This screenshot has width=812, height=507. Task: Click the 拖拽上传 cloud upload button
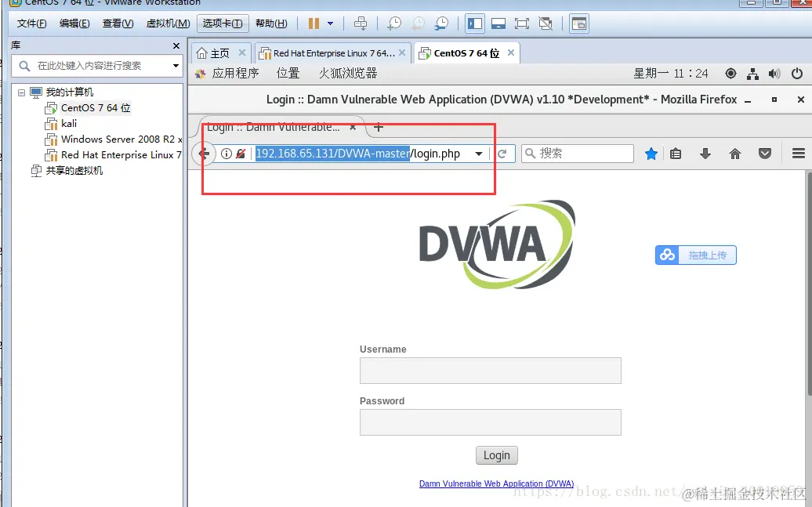tap(695, 255)
